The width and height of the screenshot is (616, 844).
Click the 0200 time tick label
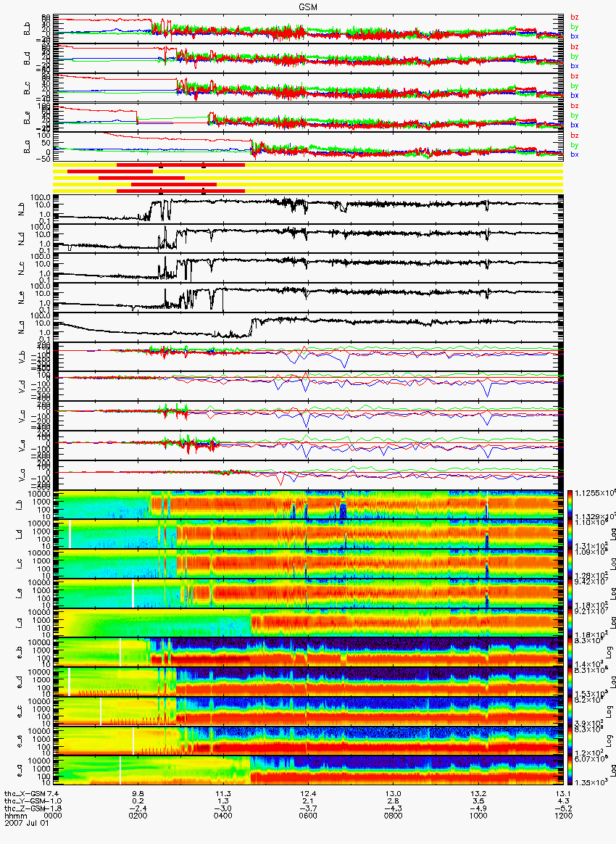138,816
